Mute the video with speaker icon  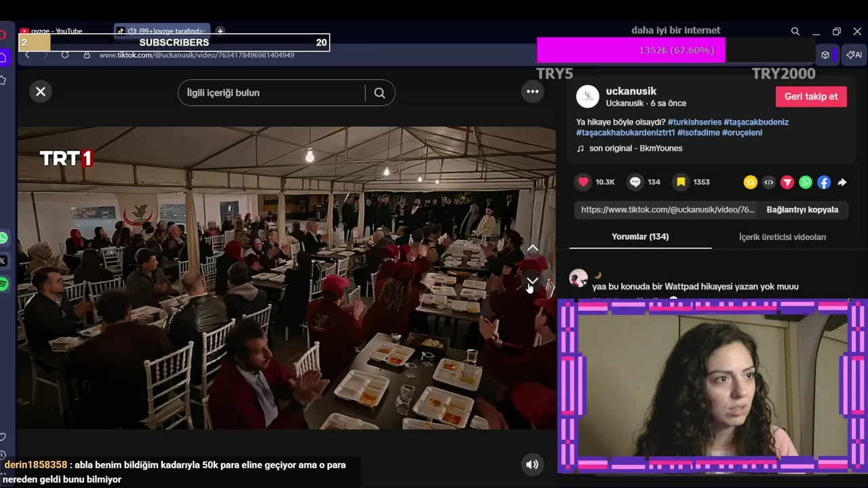point(532,464)
